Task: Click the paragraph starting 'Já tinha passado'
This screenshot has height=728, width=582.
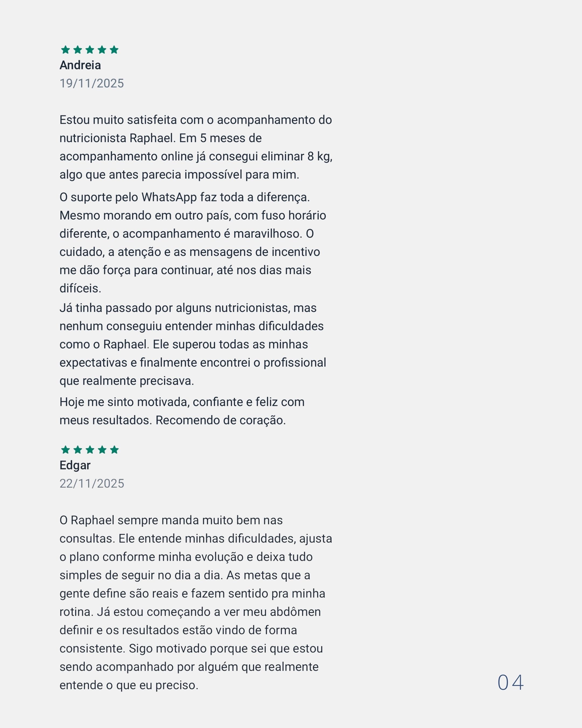Action: pyautogui.click(x=193, y=344)
